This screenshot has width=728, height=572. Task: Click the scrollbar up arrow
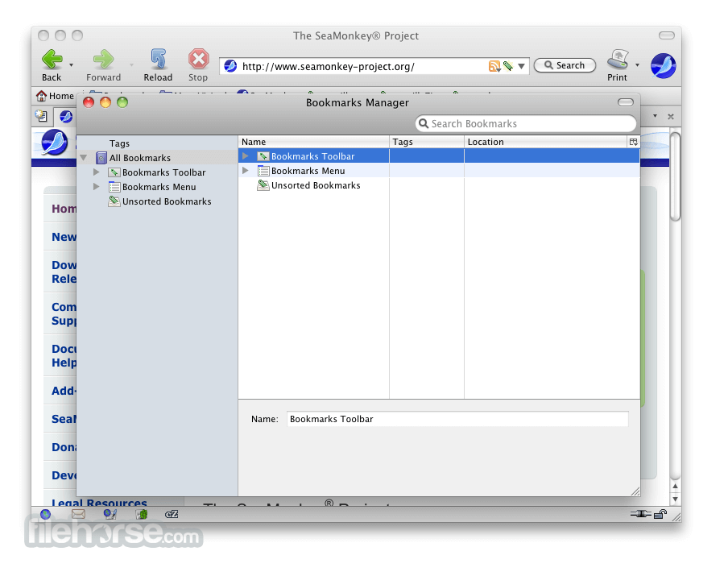click(x=676, y=486)
